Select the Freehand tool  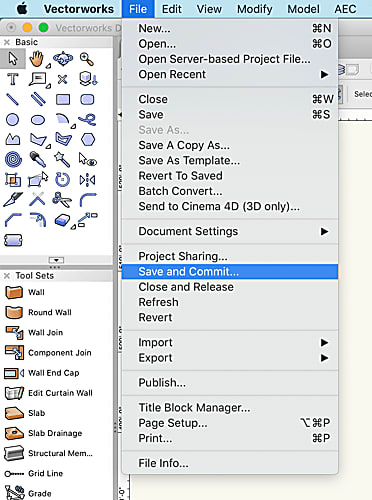coord(88,119)
